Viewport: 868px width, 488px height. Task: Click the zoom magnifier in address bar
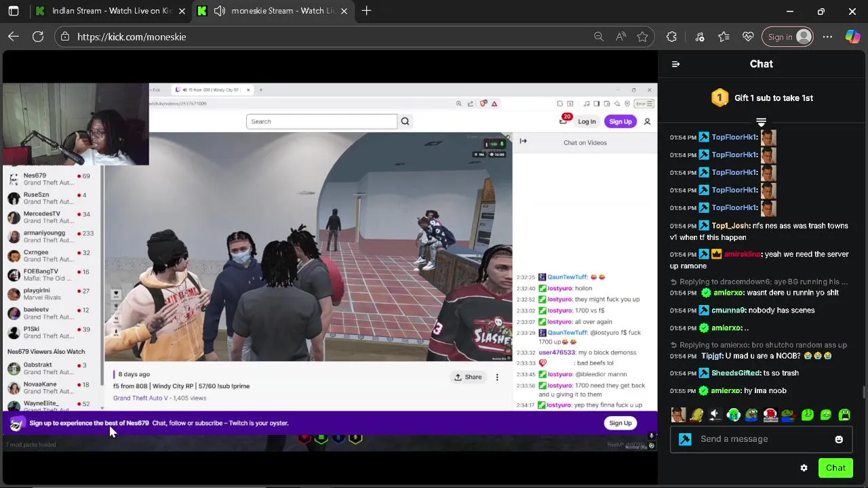point(599,37)
